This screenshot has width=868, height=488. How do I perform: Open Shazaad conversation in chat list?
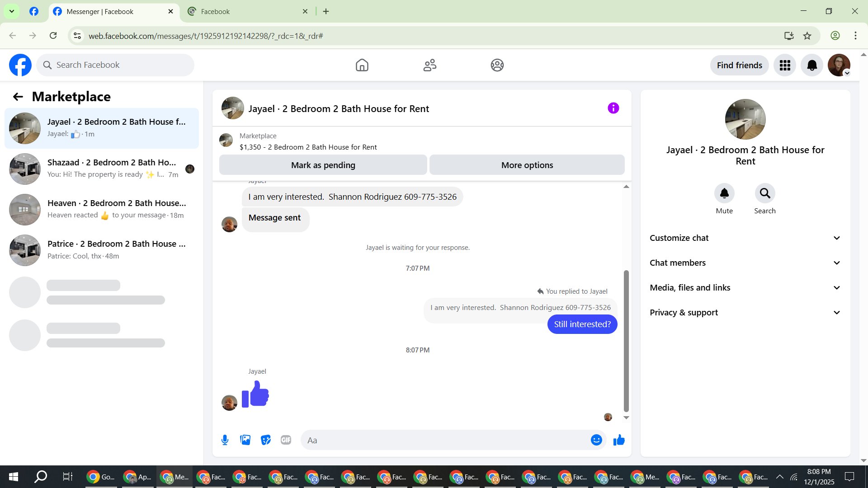click(102, 169)
